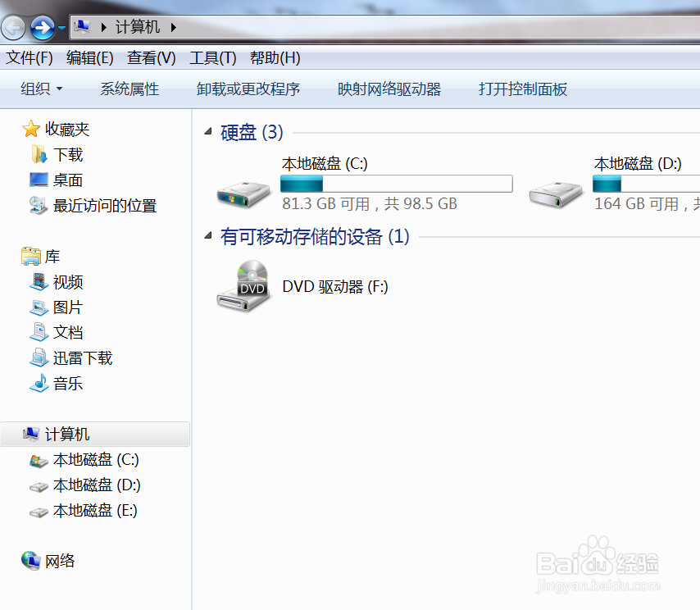This screenshot has width=700, height=610.
Task: Click 本地磁盘 (D:) label in main pane
Action: coord(638,164)
